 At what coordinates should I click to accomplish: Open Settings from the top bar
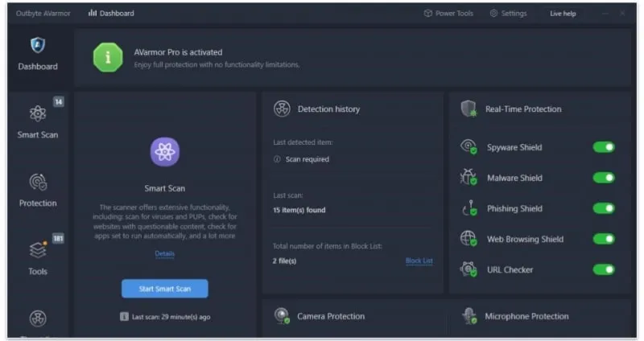tap(509, 14)
